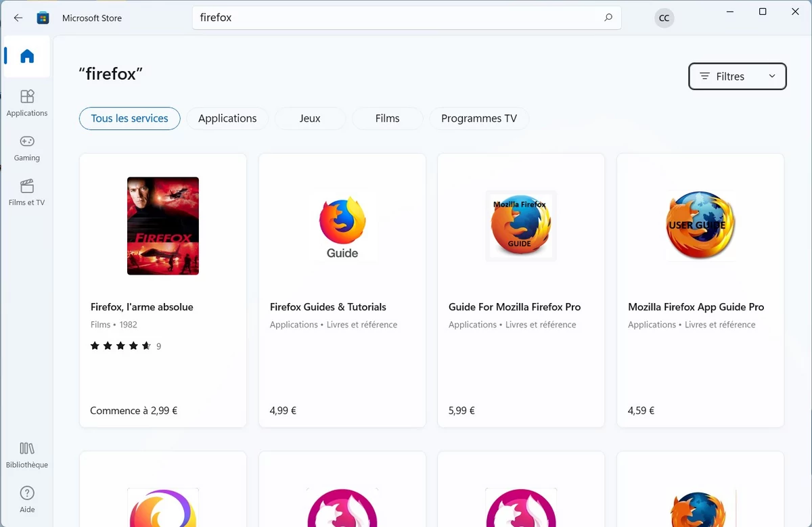Viewport: 812px width, 527px height.
Task: Open the Firefox Guides & Tutorials title
Action: [328, 307]
